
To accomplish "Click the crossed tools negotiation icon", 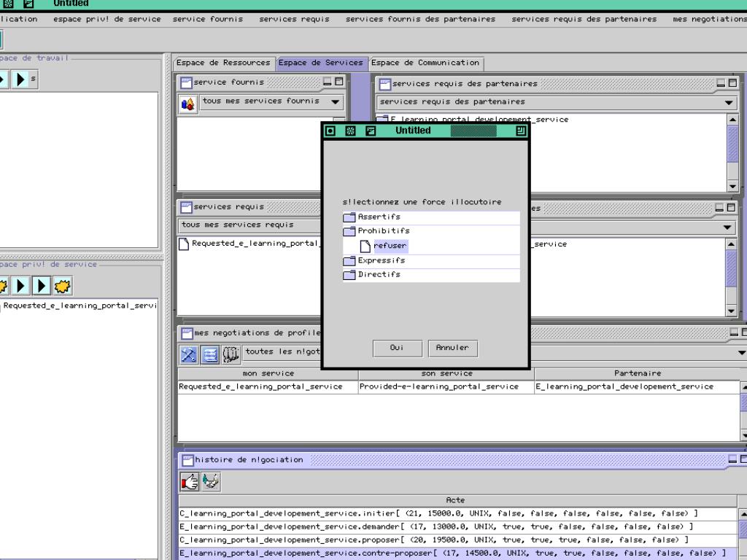I will (189, 355).
